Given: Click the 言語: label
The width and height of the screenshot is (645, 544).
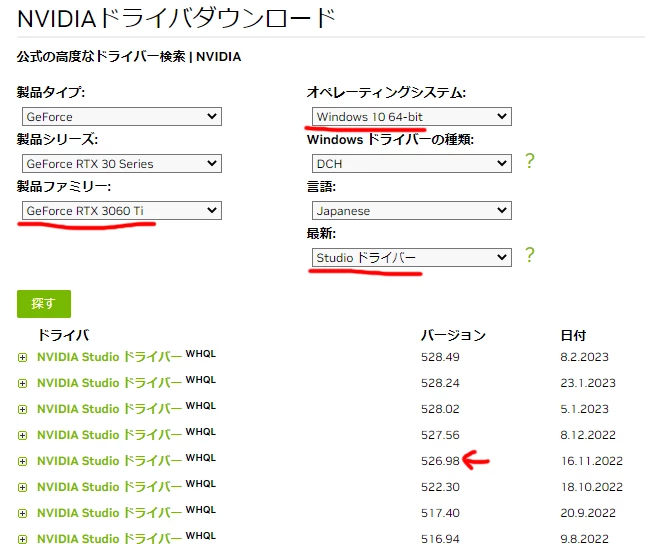Looking at the screenshot, I should point(321,187).
